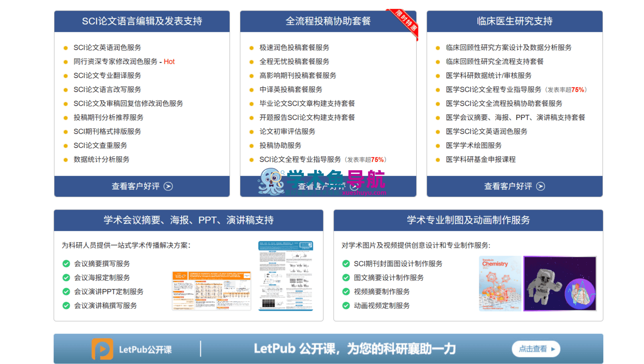Open 全程无忧投稿套餐服务 link
This screenshot has width=644, height=364.
click(294, 62)
